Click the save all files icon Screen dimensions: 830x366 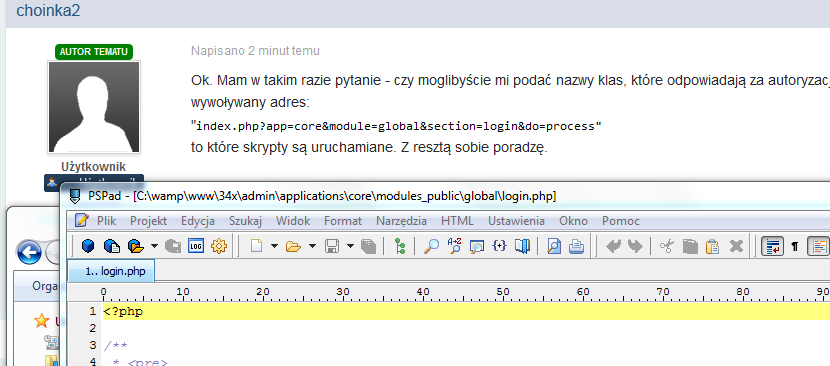pyautogui.click(x=368, y=246)
